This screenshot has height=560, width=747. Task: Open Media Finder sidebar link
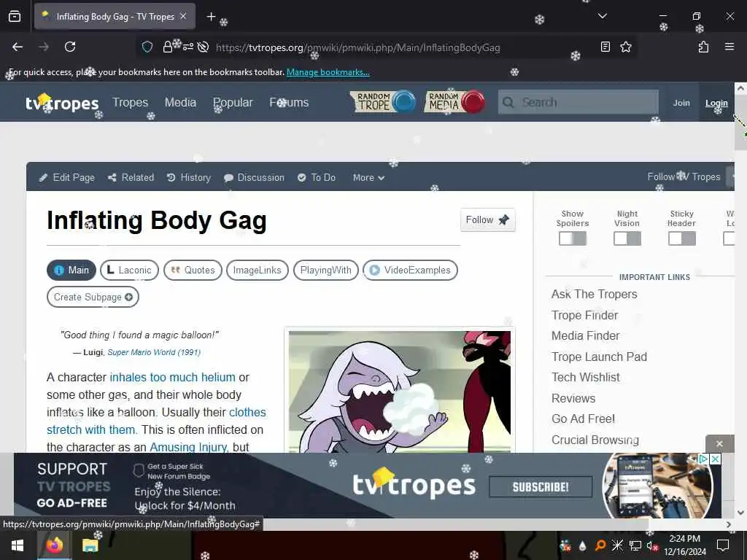[x=586, y=335]
